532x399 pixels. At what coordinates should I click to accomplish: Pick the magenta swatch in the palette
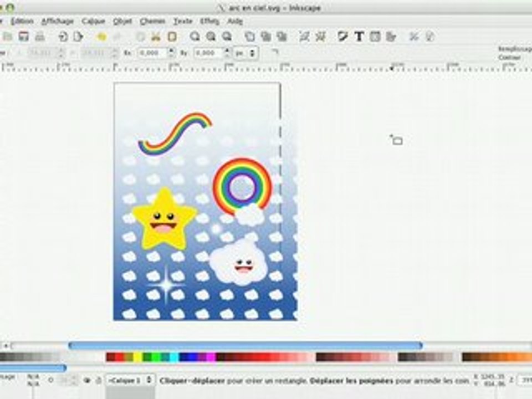pos(211,357)
